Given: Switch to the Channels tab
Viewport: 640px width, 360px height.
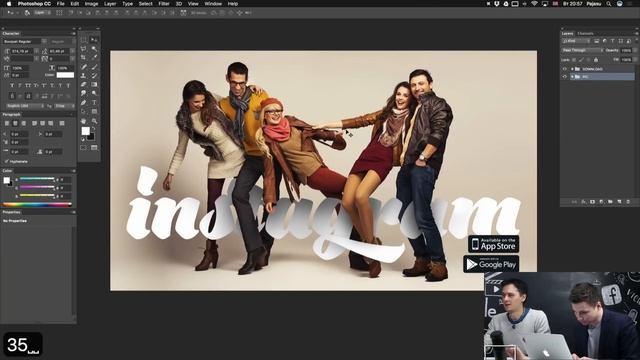Looking at the screenshot, I should click(585, 33).
